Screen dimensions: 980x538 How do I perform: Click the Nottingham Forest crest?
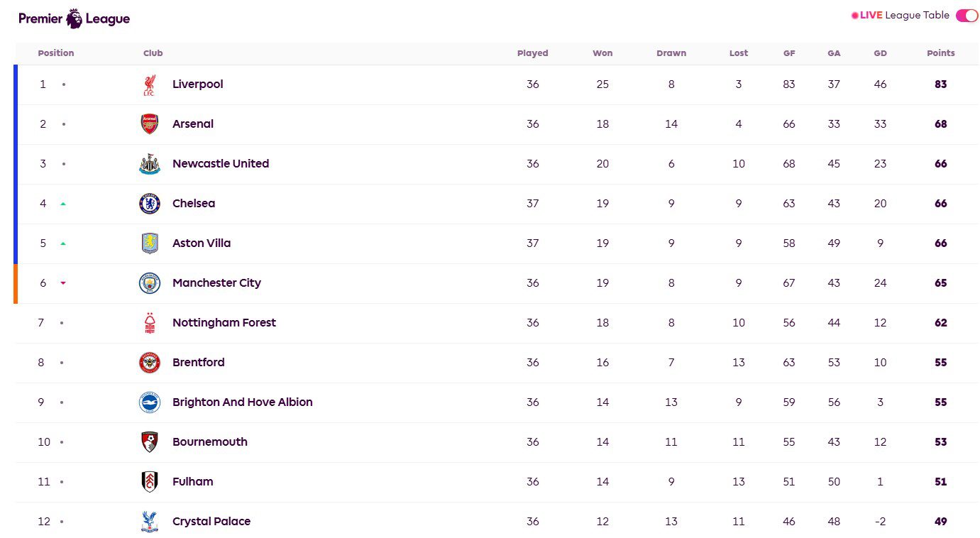(x=149, y=323)
